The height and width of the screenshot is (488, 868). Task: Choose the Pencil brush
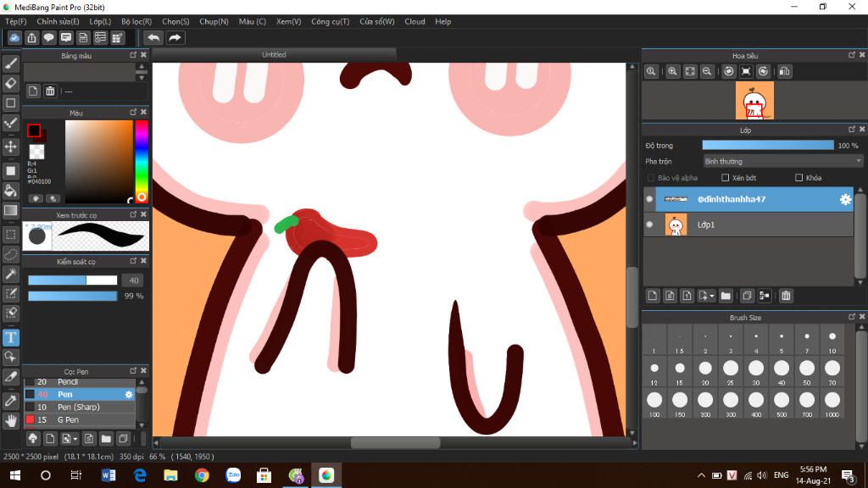[80, 382]
